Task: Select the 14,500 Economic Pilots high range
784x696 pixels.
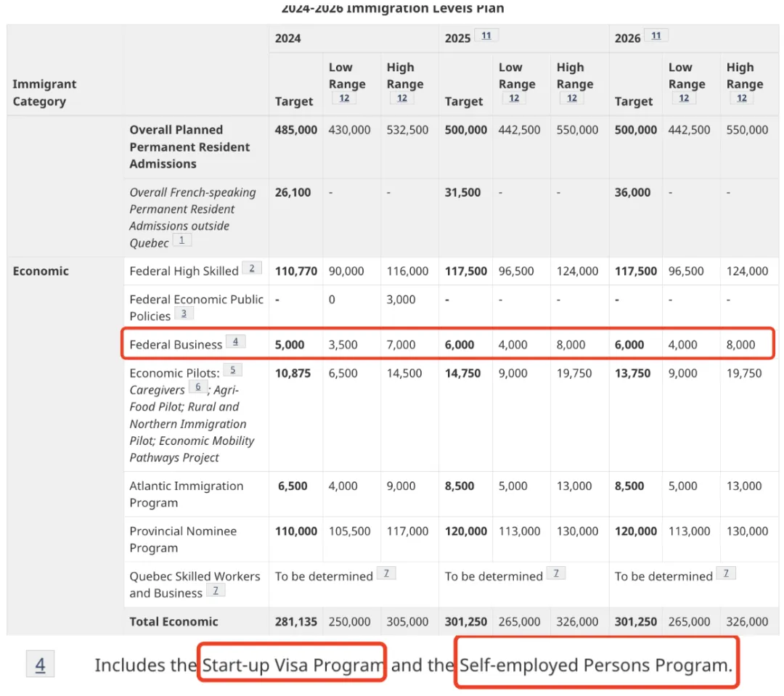Action: (404, 374)
